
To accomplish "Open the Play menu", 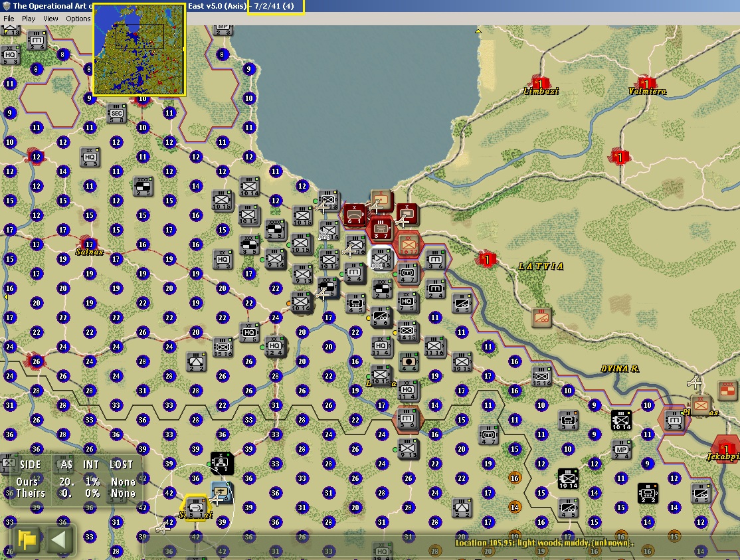I will point(29,19).
